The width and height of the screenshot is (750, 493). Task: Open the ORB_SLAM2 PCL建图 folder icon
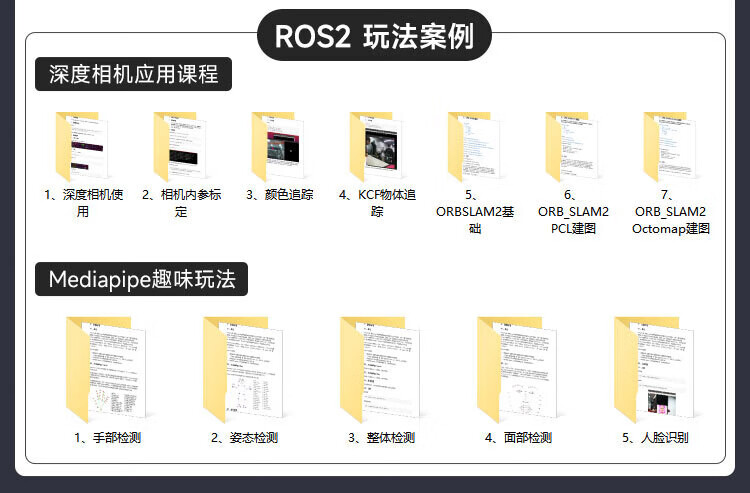572,147
